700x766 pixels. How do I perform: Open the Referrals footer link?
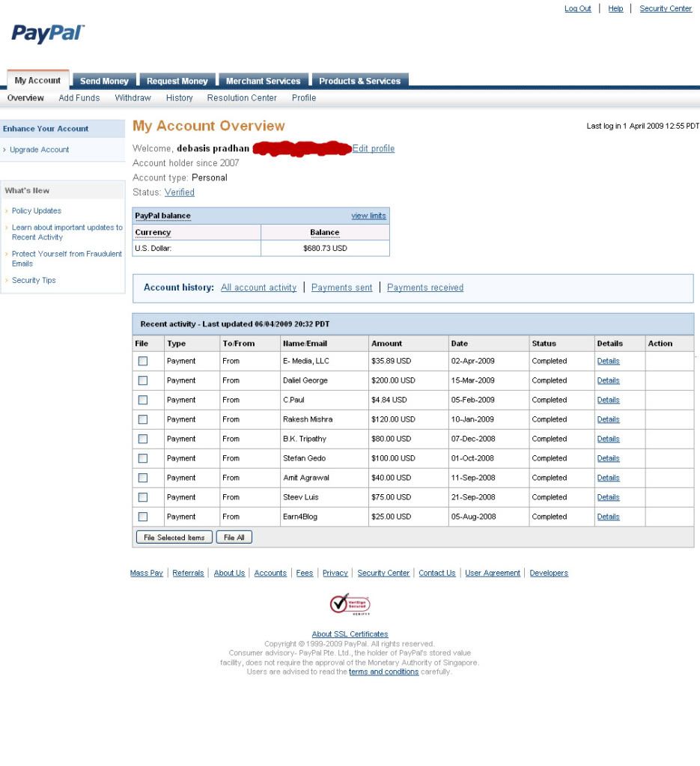click(x=188, y=573)
